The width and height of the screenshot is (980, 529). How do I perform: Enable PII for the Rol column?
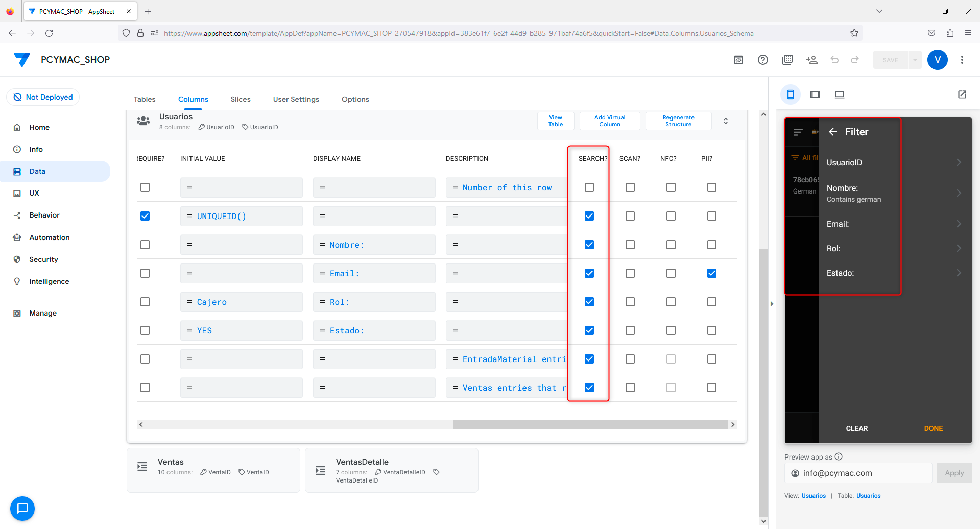click(711, 302)
